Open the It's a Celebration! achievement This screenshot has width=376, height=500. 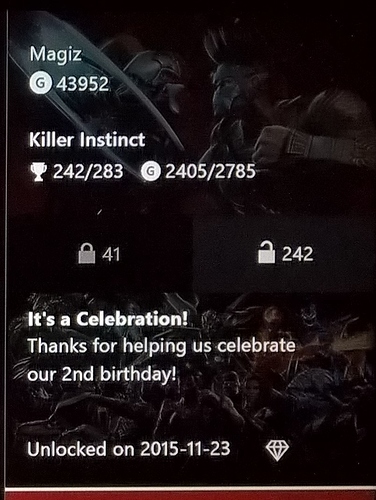pos(107,319)
